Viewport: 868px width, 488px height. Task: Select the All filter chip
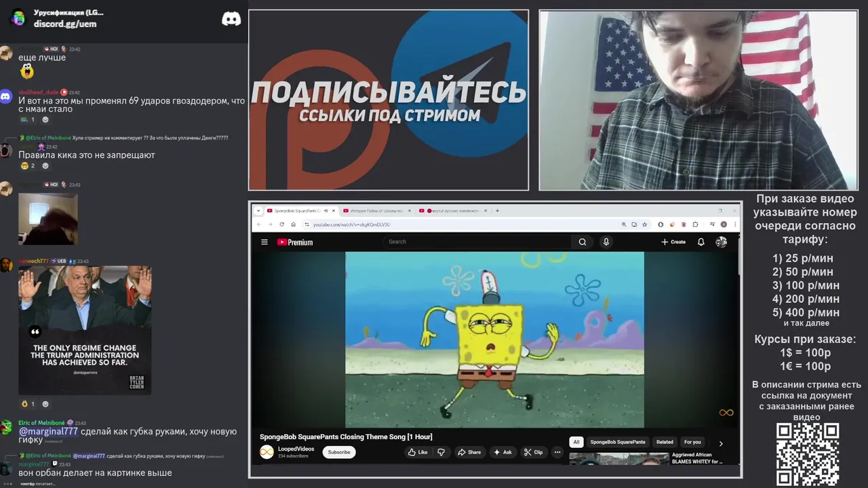[576, 442]
